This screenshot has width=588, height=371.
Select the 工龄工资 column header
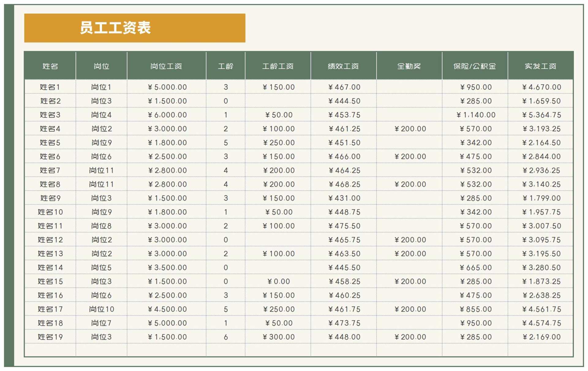pyautogui.click(x=278, y=66)
